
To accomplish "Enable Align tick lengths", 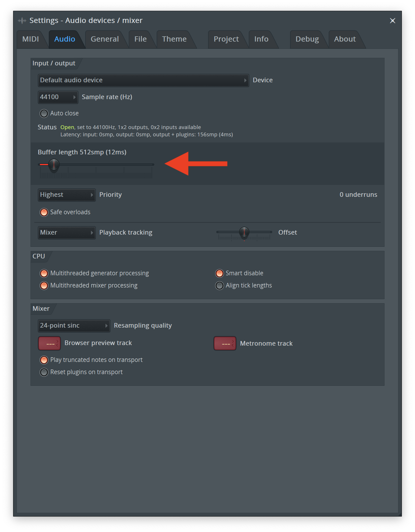I will [x=219, y=285].
